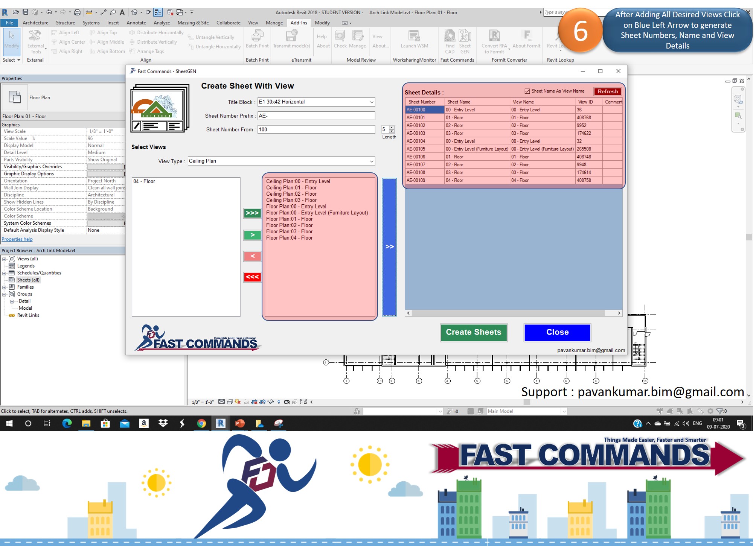Open PowerPoint from the taskbar
756x546 pixels.
[x=240, y=423]
